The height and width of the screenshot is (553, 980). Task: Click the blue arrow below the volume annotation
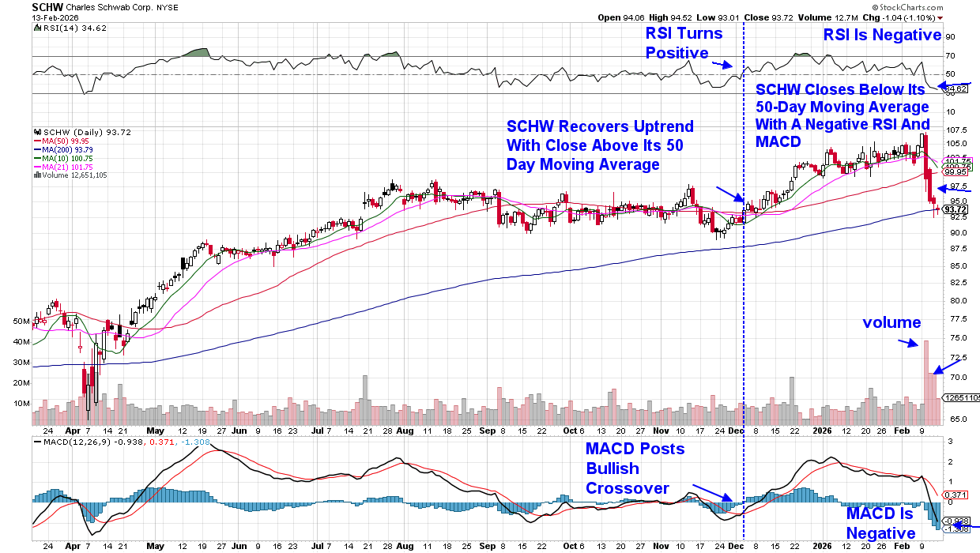tap(902, 341)
